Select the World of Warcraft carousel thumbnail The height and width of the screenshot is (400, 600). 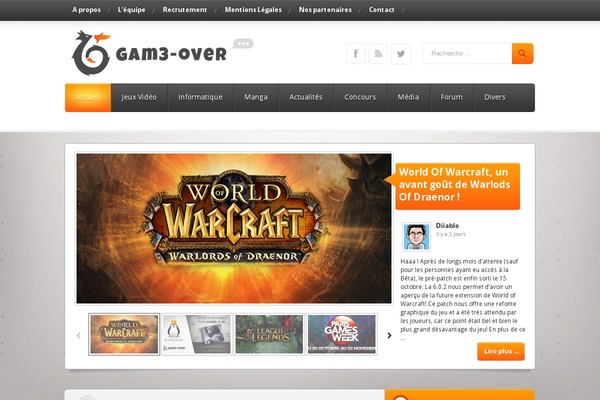[124, 335]
